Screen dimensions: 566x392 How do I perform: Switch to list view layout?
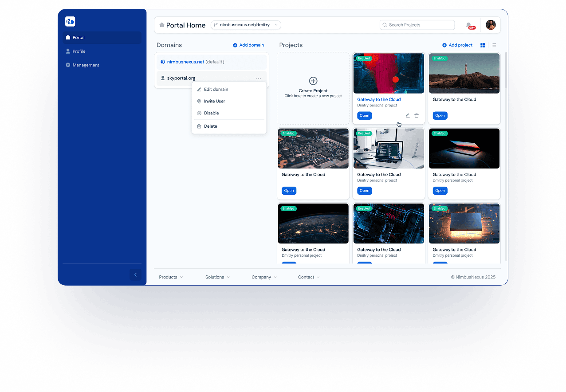point(494,45)
